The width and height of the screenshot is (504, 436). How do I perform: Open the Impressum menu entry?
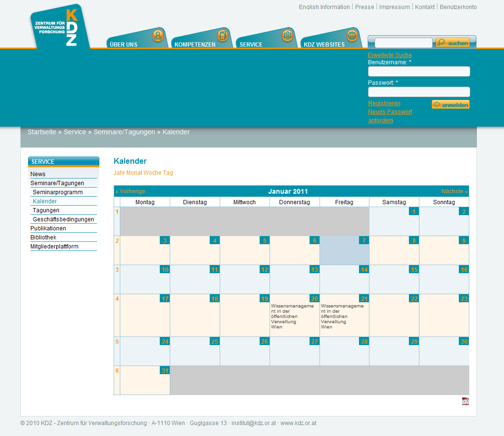click(394, 7)
